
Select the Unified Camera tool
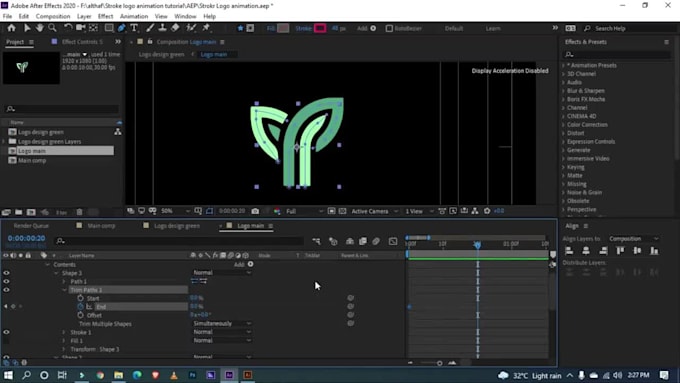click(81, 28)
